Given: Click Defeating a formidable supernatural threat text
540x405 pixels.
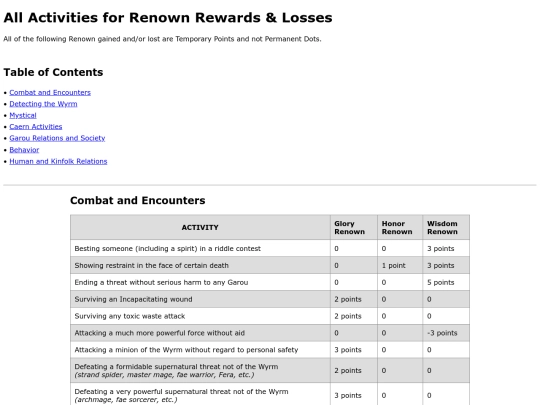Looking at the screenshot, I should pos(176,371).
